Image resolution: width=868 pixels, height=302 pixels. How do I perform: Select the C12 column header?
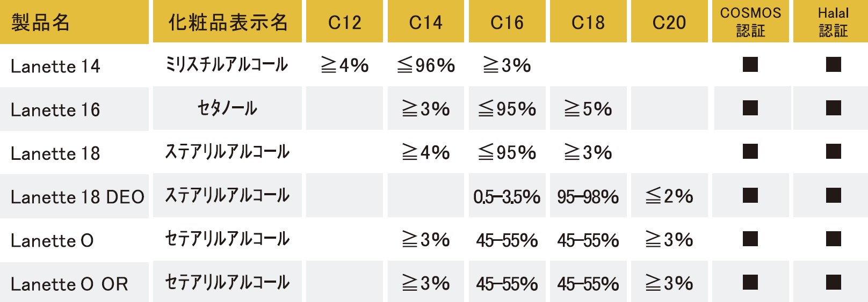pos(344,21)
